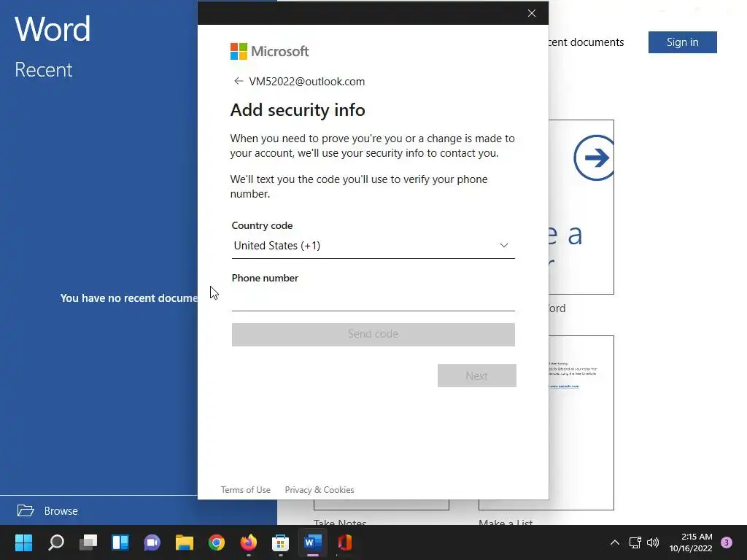Click the Microsoft logo in the dialog
This screenshot has width=747, height=560.
(269, 52)
